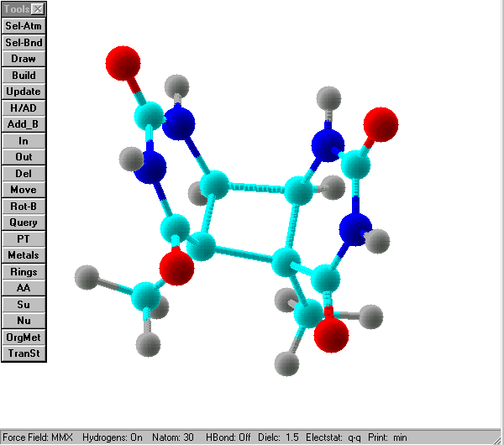The image size is (504, 445).
Task: Close the Tools palette
Action: pyautogui.click(x=39, y=9)
